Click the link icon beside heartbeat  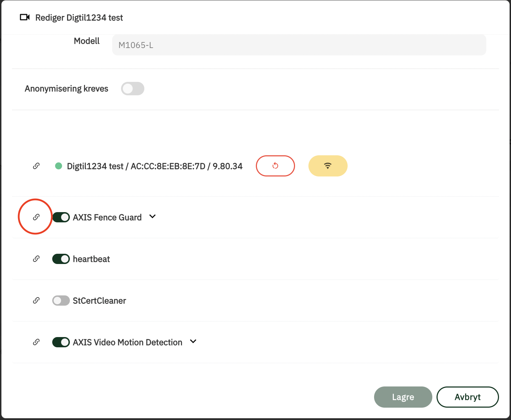[36, 259]
